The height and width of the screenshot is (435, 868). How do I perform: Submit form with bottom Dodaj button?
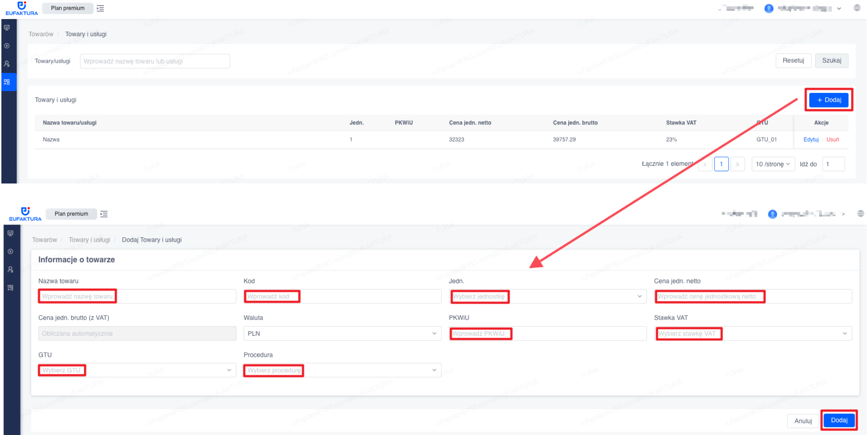coord(839,420)
